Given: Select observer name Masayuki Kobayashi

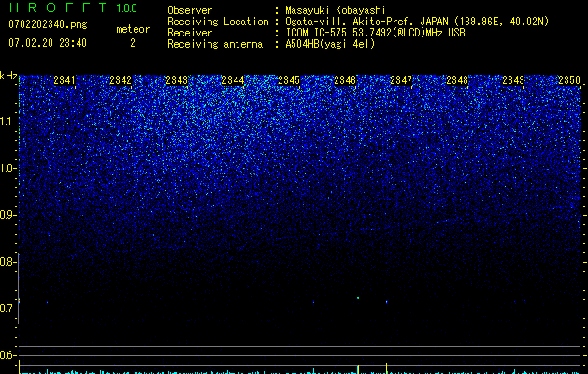Looking at the screenshot, I should [x=336, y=10].
